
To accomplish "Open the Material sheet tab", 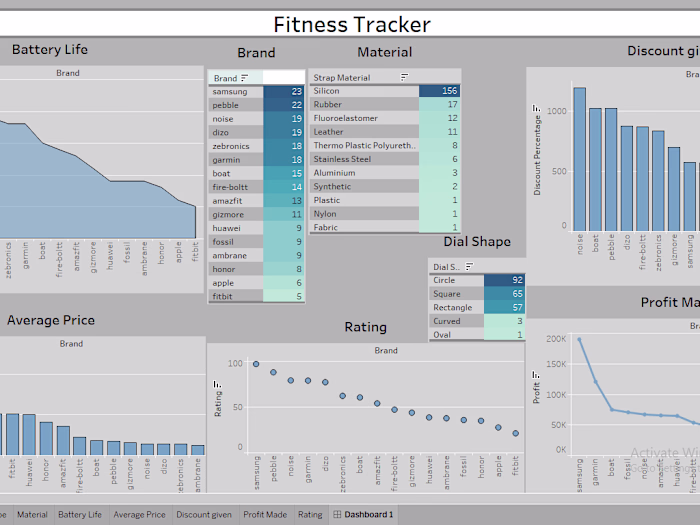I will 32,514.
